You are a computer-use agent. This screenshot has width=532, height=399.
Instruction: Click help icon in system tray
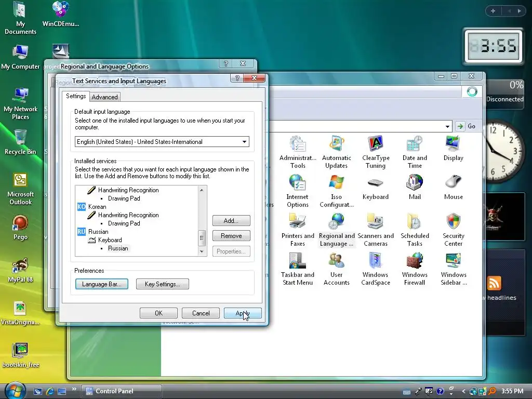tap(440, 392)
